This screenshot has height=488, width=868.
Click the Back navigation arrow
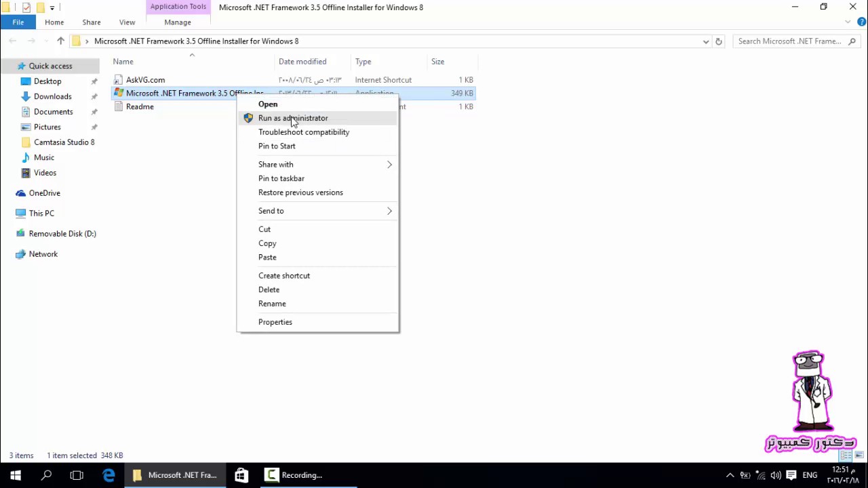[x=13, y=41]
